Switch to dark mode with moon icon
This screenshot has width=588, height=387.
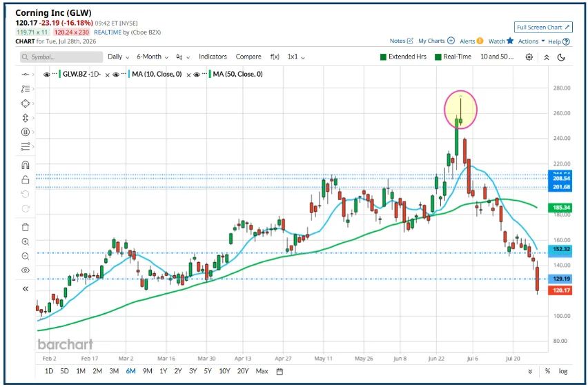[561, 57]
